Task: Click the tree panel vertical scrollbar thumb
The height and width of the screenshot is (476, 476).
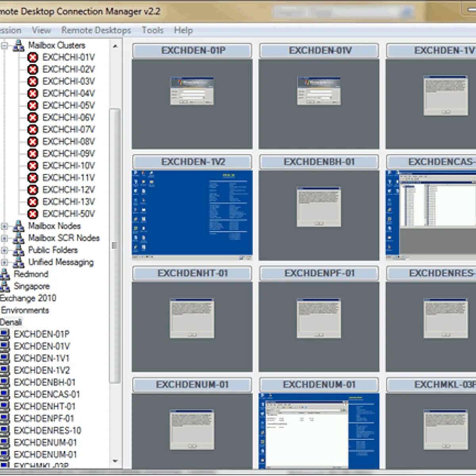Action: pyautogui.click(x=115, y=245)
